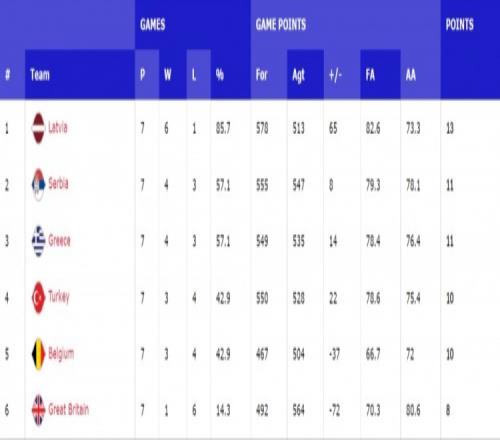
Task: Open the Belgium team link
Action: pos(61,353)
